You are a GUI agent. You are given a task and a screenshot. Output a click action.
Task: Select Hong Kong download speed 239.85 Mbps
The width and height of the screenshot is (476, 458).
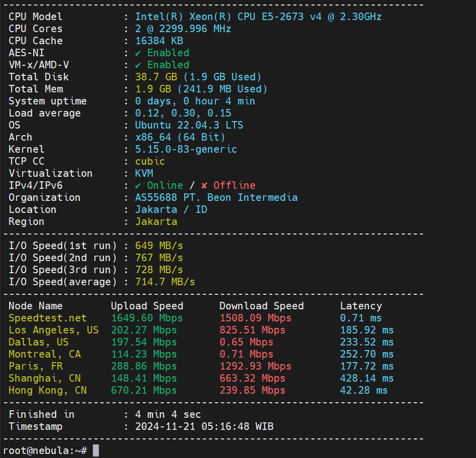(x=253, y=390)
